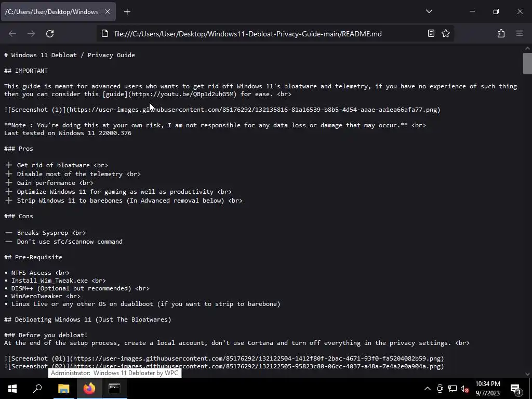Click 'Optimize Windows 11 for gaming' line
The width and height of the screenshot is (532, 399).
point(118,192)
